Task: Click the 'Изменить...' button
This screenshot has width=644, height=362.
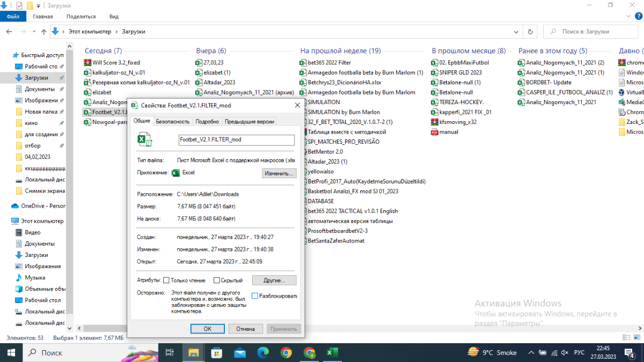Action: [279, 173]
